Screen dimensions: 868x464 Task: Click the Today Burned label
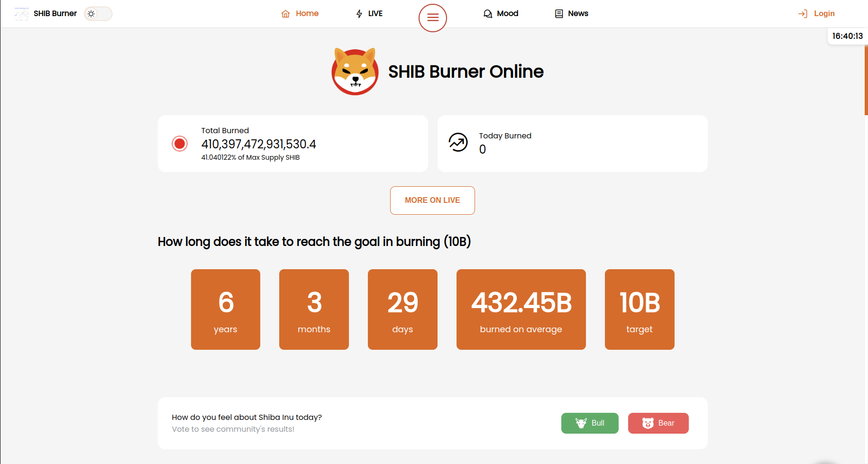(x=505, y=136)
